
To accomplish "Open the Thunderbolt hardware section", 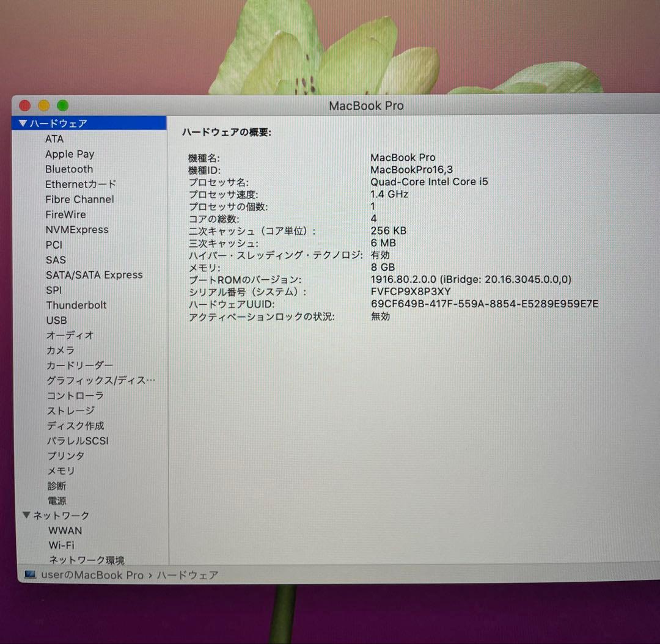I will click(x=76, y=305).
